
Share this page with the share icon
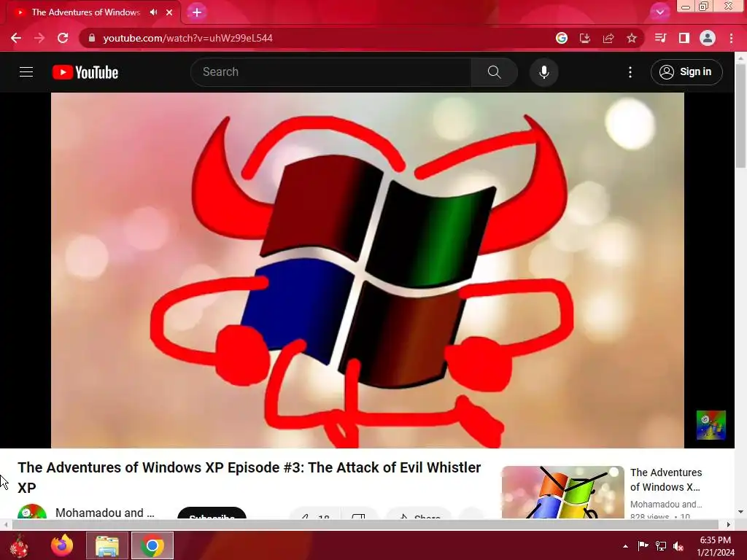pos(608,38)
